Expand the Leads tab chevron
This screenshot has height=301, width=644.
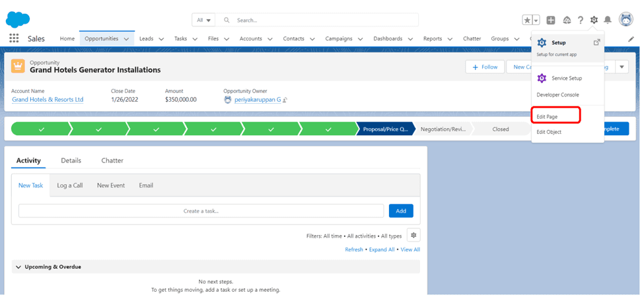click(x=161, y=39)
